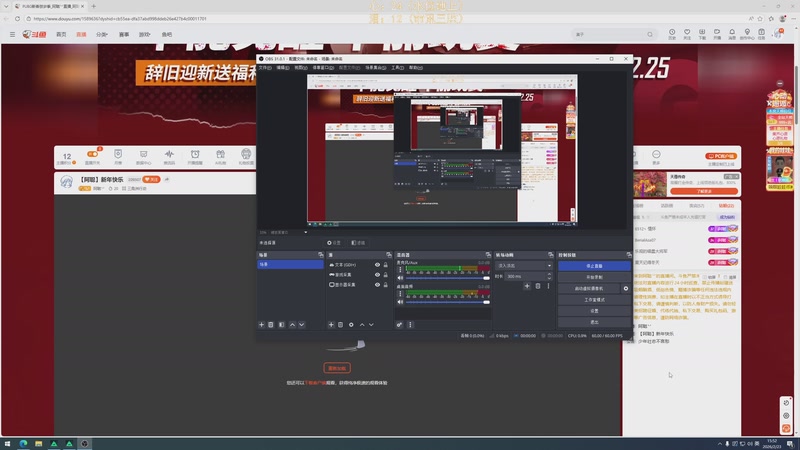Mute the Mic/Aux audio channel
Screen dimensions: 800x450
400,278
